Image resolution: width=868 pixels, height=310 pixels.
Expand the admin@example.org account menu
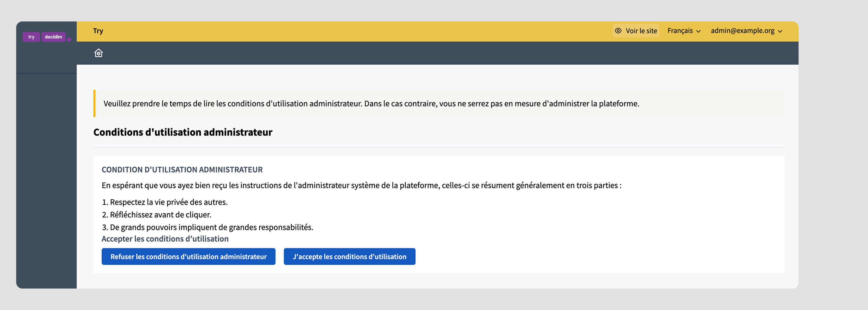click(746, 31)
